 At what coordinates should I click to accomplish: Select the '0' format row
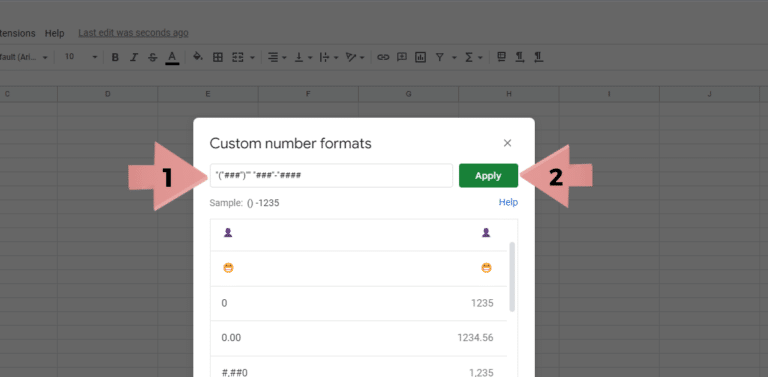coord(359,304)
